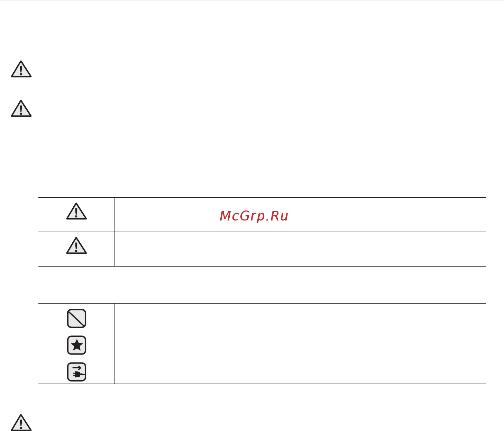Click warning triangle in first table's lower row

(x=76, y=245)
